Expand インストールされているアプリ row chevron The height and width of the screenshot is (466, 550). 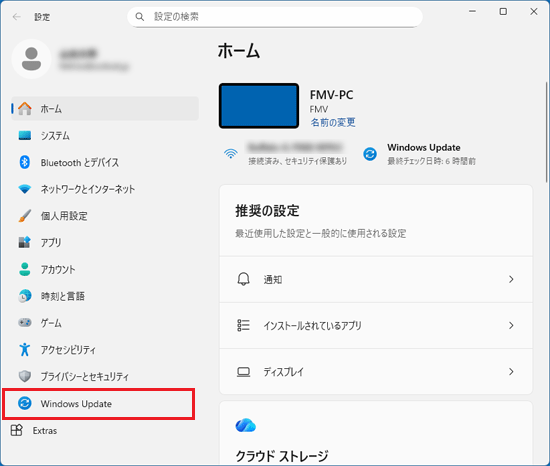[511, 325]
